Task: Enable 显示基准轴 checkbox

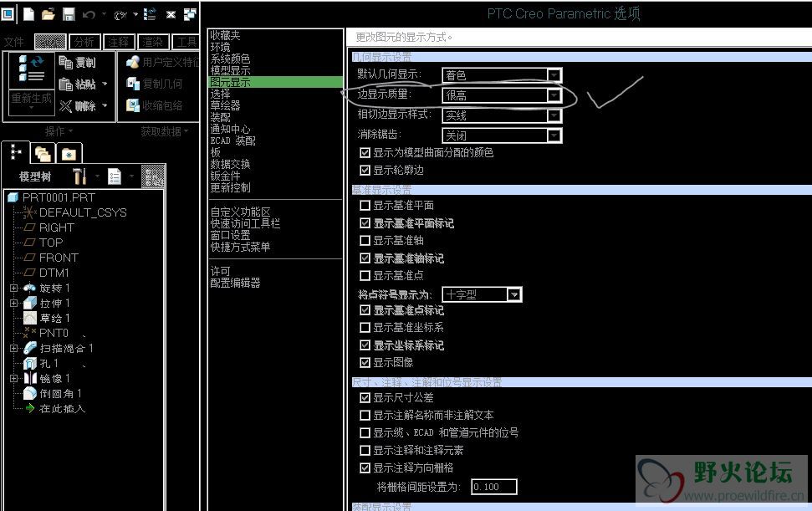Action: point(365,241)
